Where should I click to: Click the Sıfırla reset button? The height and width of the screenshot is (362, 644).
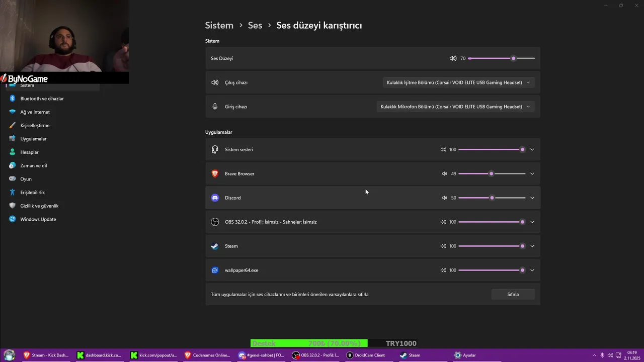[513, 294]
